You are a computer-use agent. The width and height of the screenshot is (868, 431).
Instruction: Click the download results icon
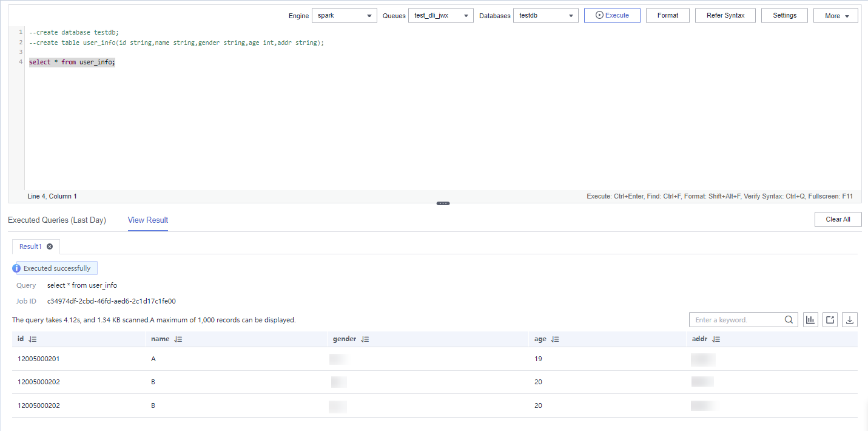(850, 320)
